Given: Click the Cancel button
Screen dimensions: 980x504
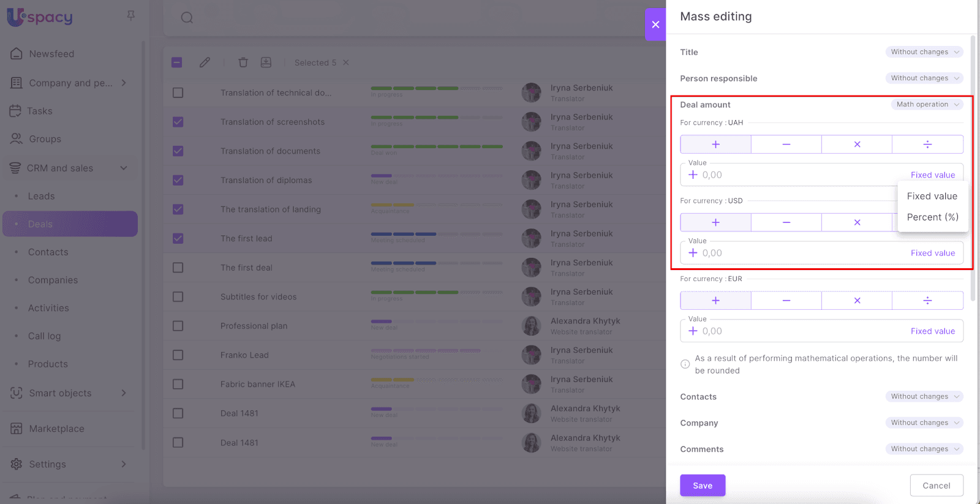Looking at the screenshot, I should click(936, 486).
